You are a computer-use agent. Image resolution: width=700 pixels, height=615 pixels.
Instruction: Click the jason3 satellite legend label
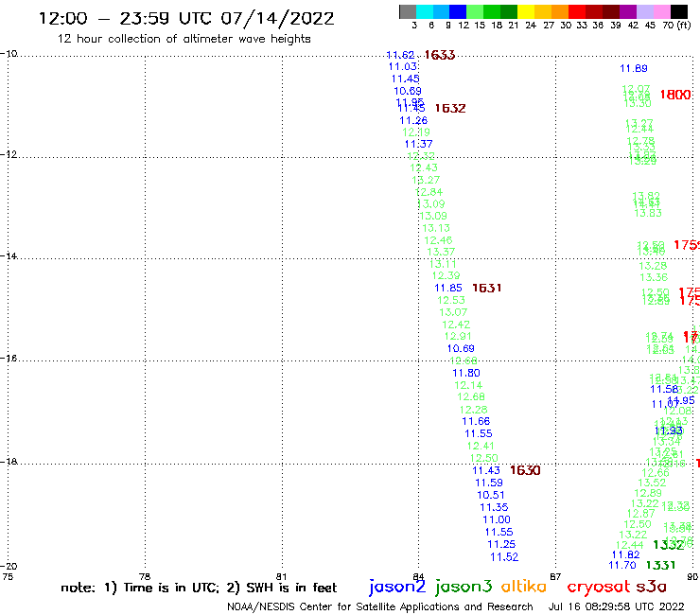pos(463,587)
